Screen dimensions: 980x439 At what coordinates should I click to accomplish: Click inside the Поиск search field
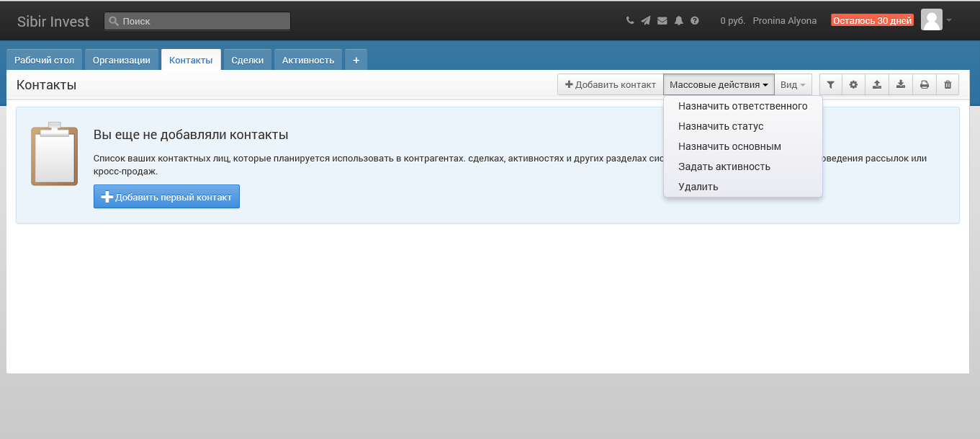click(x=197, y=21)
